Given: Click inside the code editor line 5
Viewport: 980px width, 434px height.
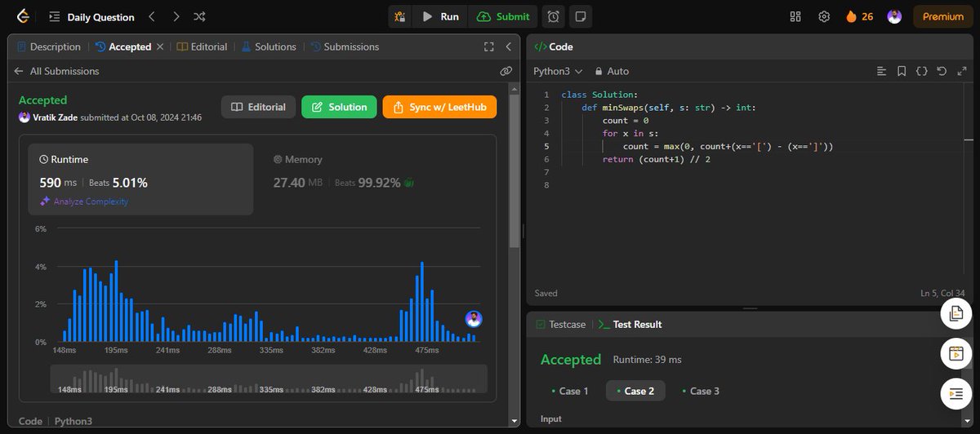Looking at the screenshot, I should pos(727,146).
